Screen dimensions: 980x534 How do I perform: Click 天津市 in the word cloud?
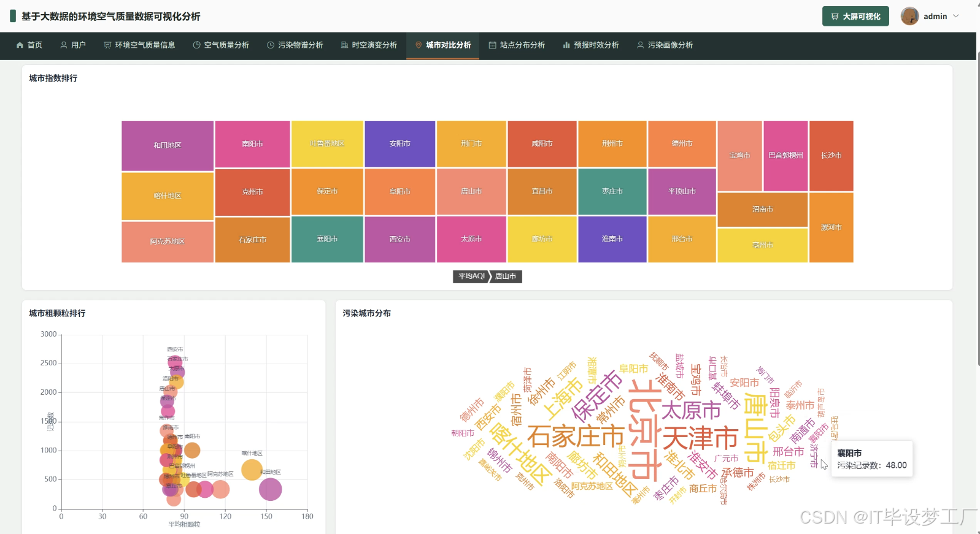coord(700,438)
